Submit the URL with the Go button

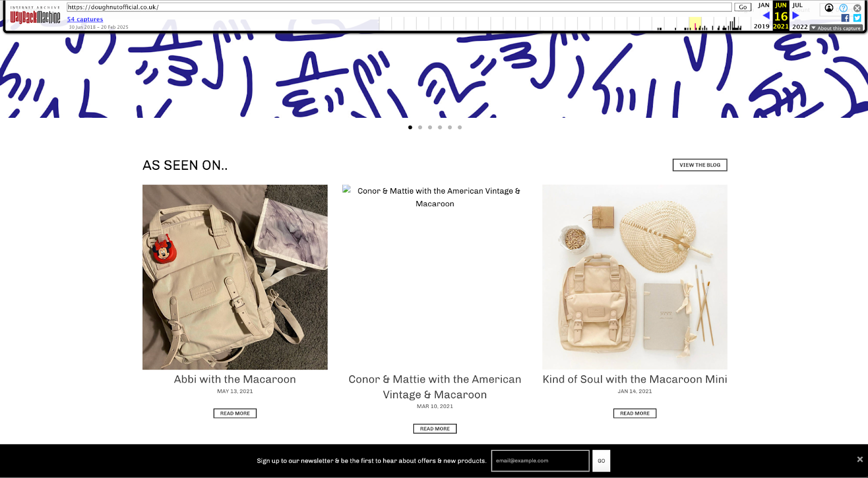743,7
